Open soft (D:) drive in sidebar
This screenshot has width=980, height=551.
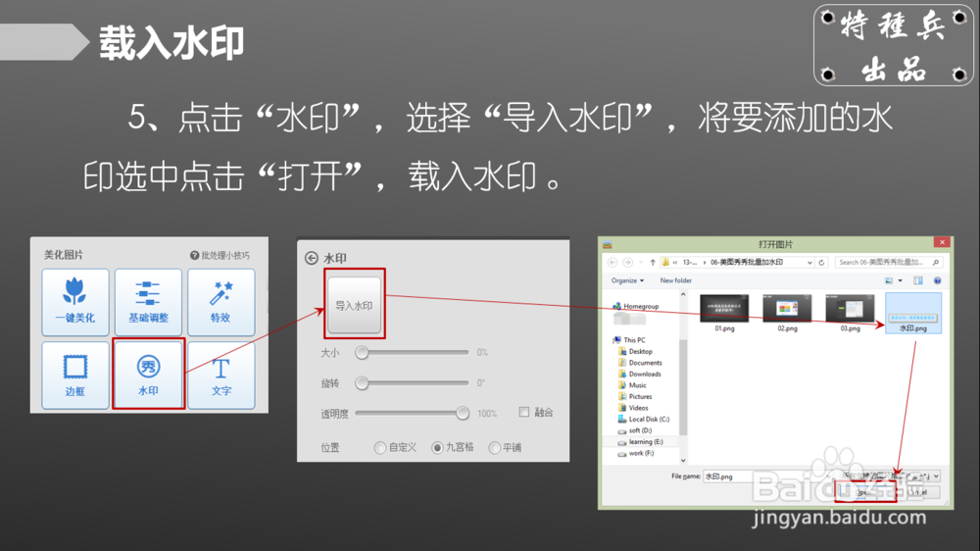click(634, 430)
